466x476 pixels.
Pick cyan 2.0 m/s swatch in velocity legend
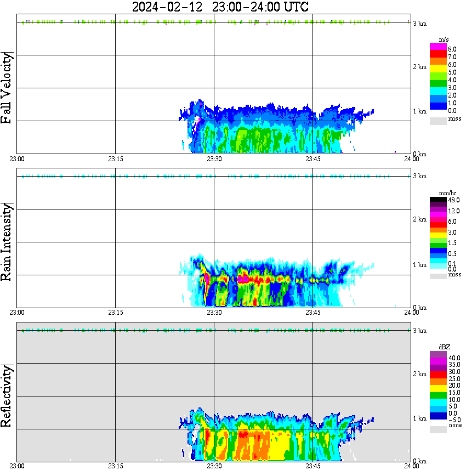coord(438,91)
